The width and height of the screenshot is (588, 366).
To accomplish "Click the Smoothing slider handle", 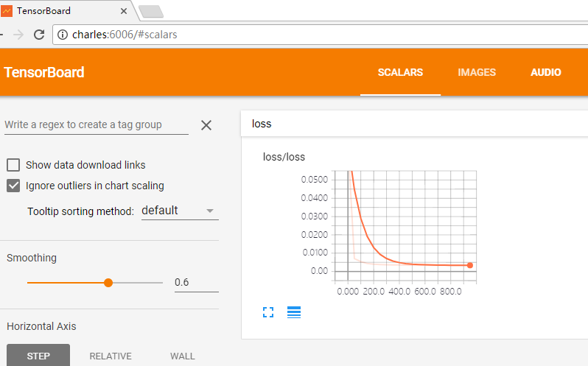I will pos(108,283).
